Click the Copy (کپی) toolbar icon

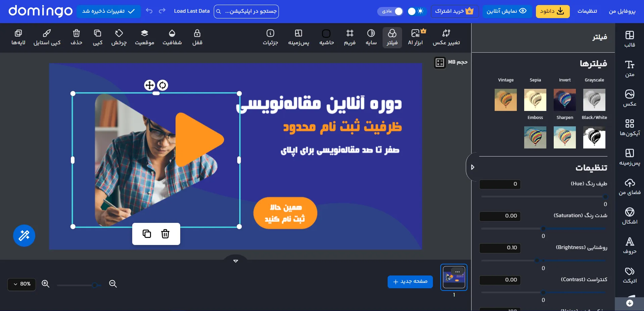(x=98, y=38)
